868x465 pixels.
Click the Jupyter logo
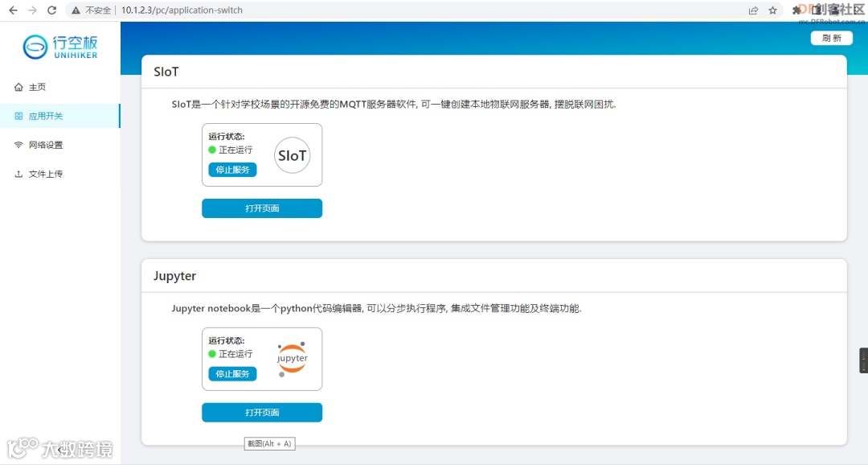click(293, 359)
